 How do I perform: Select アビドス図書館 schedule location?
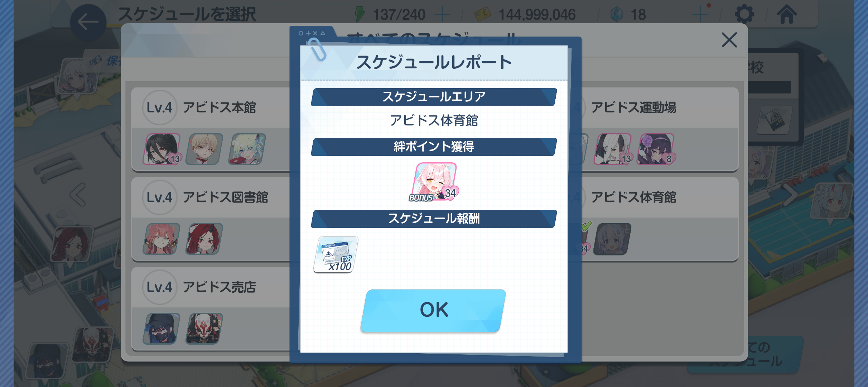coord(211,219)
